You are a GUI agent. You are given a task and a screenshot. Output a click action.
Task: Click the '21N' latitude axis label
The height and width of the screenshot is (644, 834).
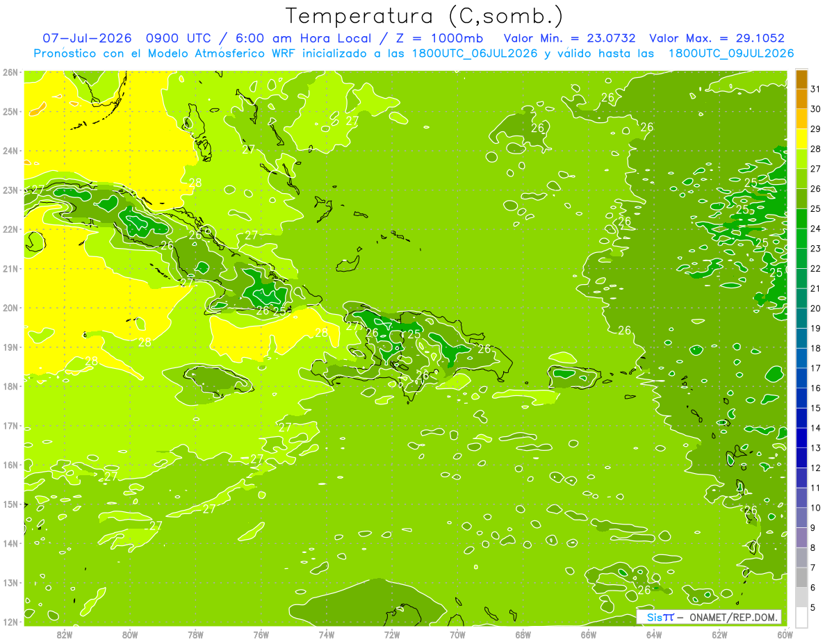click(10, 269)
